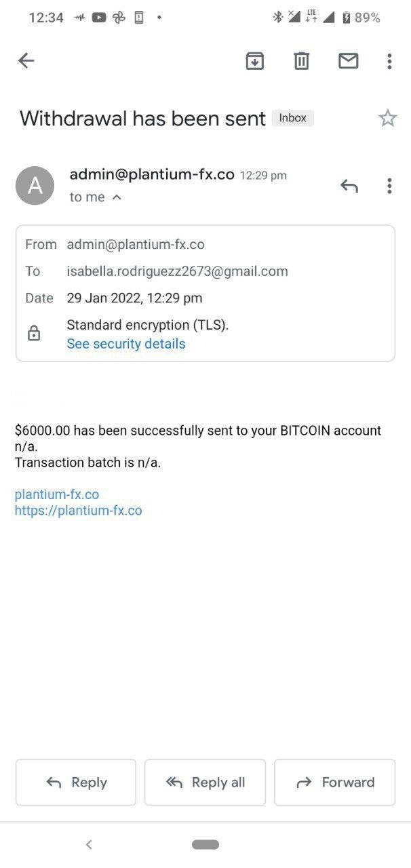Viewport: 411px width, 868px height.
Task: Star the Withdrawal has been sent email
Action: (x=387, y=119)
